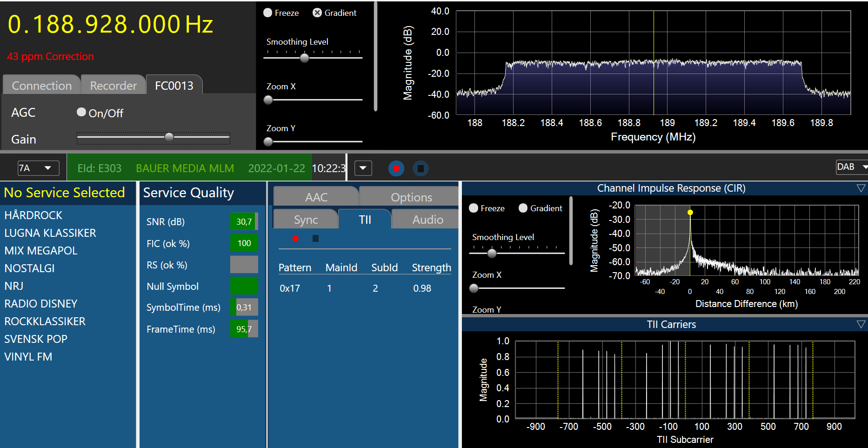Start recording with the red record button
Viewport: 868px width, 448px height.
pyautogui.click(x=396, y=168)
